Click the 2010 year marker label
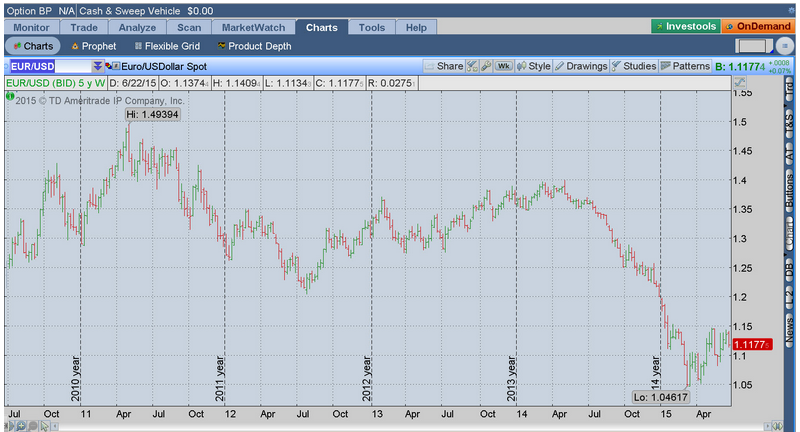800x432 pixels. 75,378
